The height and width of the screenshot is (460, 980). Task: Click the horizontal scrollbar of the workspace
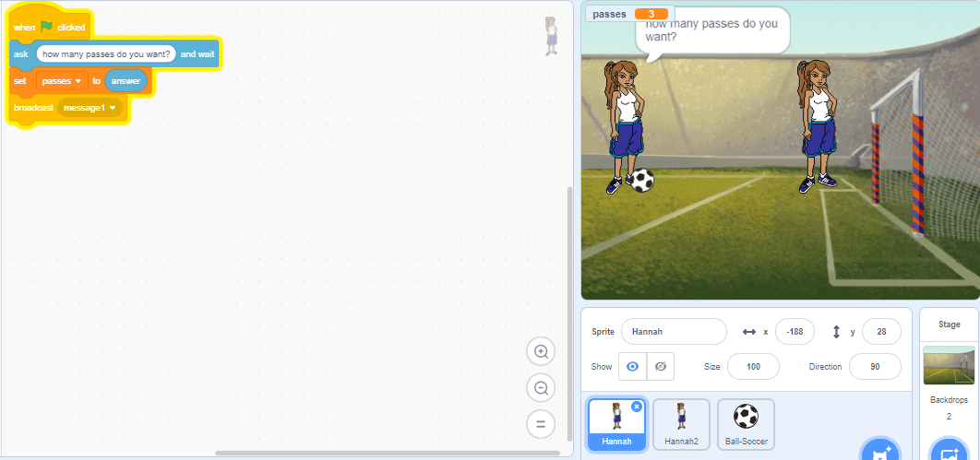click(x=386, y=453)
